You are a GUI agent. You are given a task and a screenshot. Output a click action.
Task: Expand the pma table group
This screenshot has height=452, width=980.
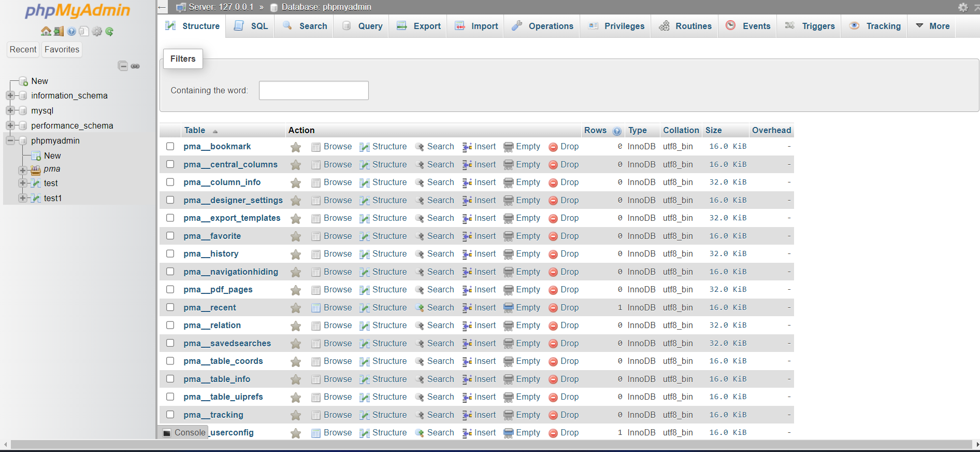[x=23, y=170]
